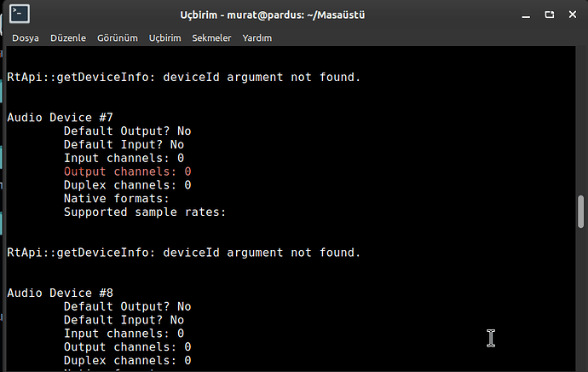Open the Yardım menu
This screenshot has width=588, height=372.
pos(257,38)
